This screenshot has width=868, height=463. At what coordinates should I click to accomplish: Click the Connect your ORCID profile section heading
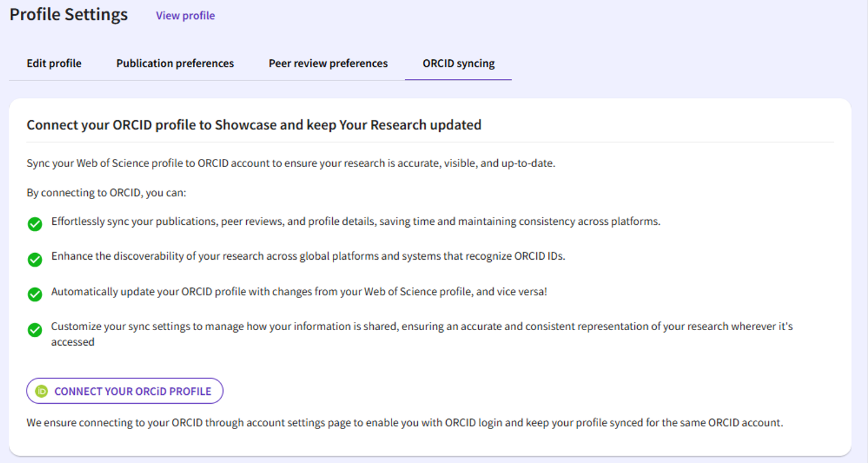coord(254,125)
